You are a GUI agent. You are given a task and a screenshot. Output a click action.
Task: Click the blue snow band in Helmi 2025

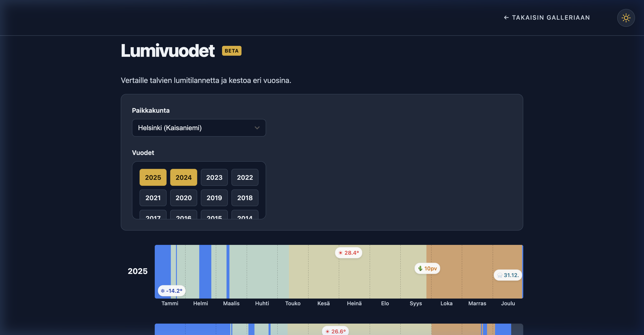pyautogui.click(x=205, y=271)
